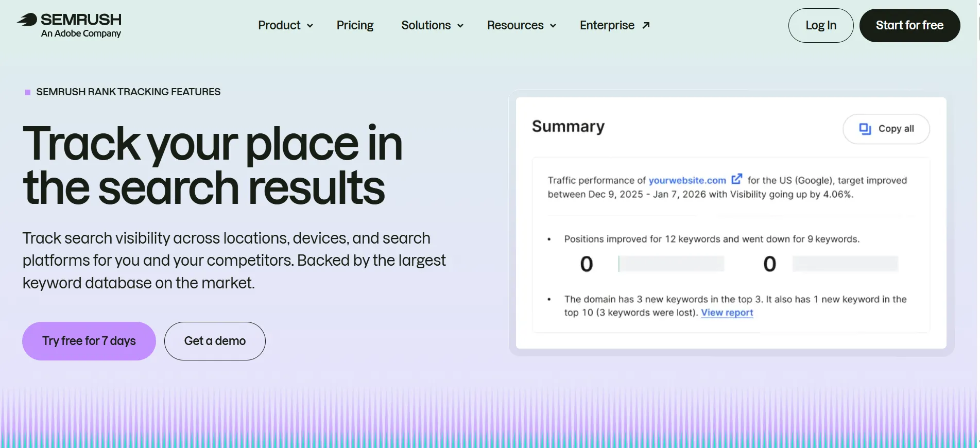
Task: Click the 'Track your place in the search results' headline
Action: [x=212, y=165]
